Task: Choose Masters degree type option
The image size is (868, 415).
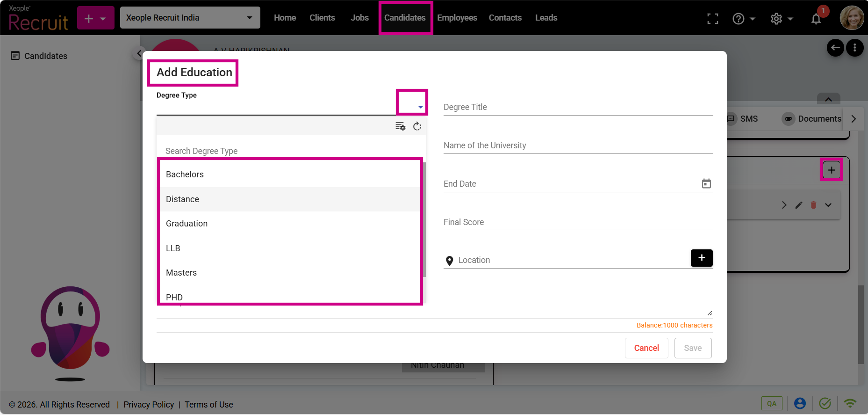Action: (x=181, y=273)
